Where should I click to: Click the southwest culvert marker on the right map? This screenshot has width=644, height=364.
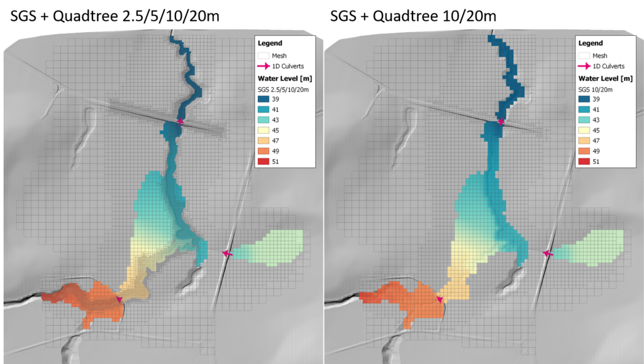pyautogui.click(x=440, y=300)
